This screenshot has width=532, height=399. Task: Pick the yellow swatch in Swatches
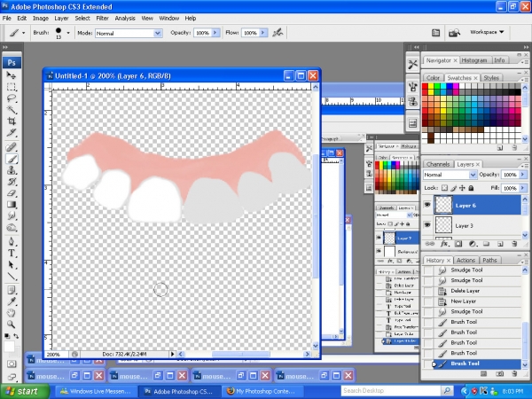(431, 86)
